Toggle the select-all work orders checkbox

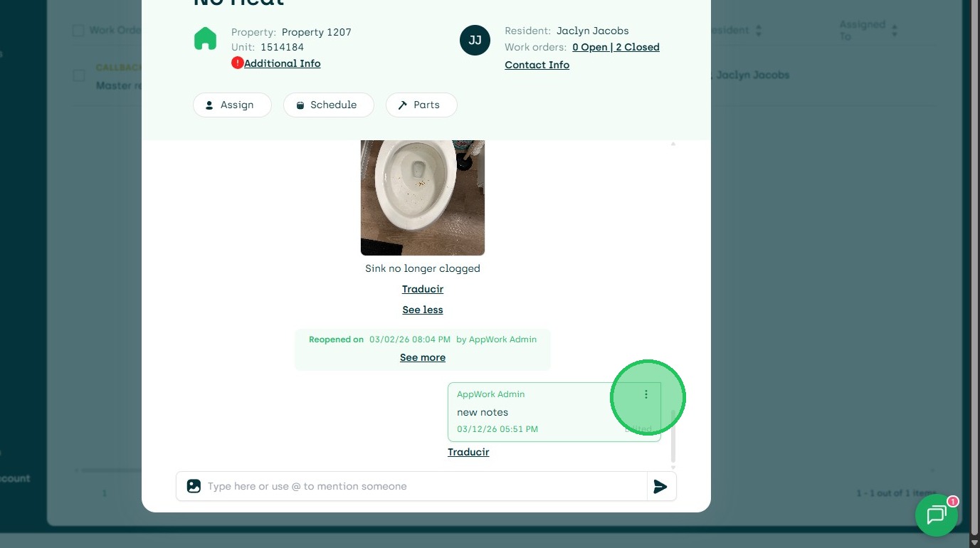78,31
